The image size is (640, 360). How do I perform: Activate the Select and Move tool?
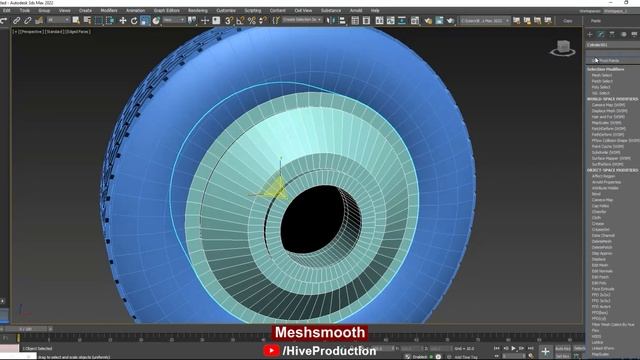(122, 20)
